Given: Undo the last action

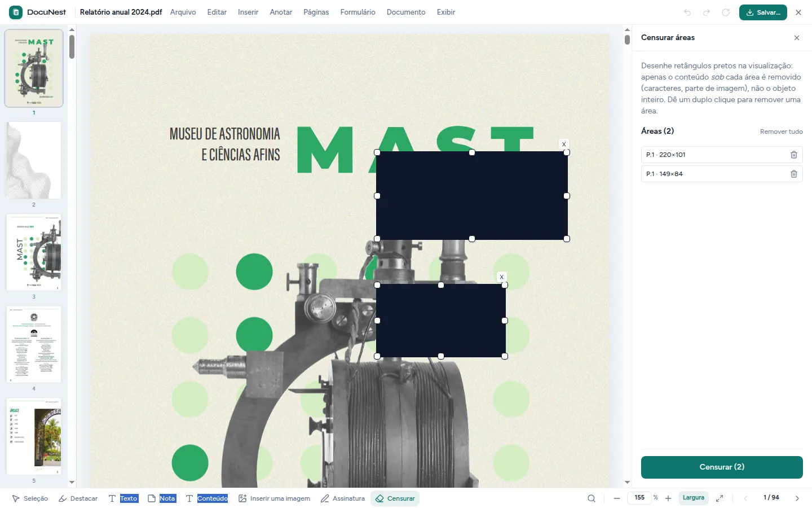Looking at the screenshot, I should click(687, 12).
